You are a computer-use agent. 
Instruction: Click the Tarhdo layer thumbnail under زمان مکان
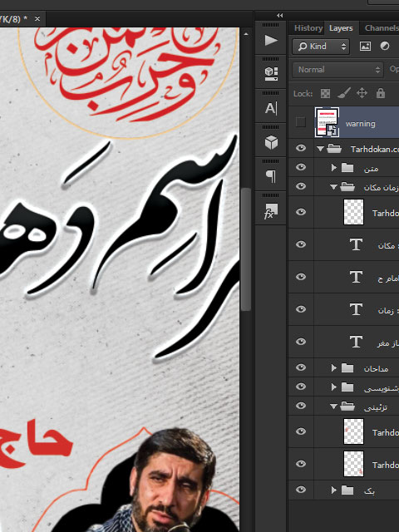pyautogui.click(x=353, y=212)
